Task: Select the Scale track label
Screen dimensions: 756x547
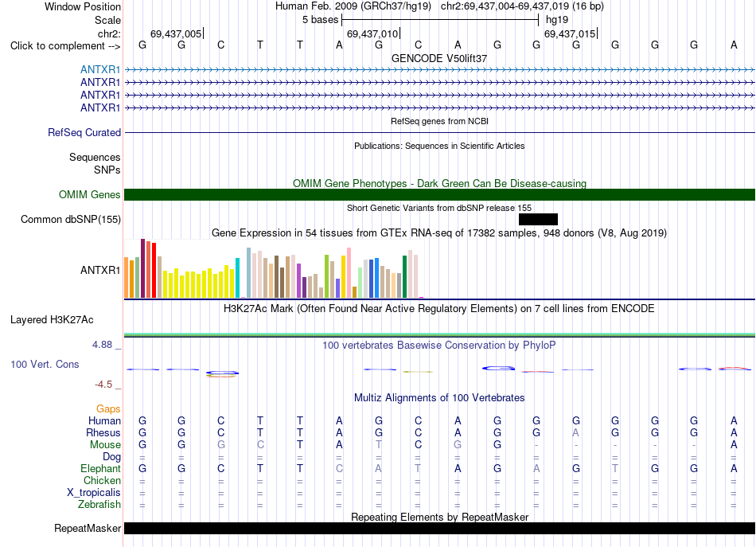Action: coord(107,20)
